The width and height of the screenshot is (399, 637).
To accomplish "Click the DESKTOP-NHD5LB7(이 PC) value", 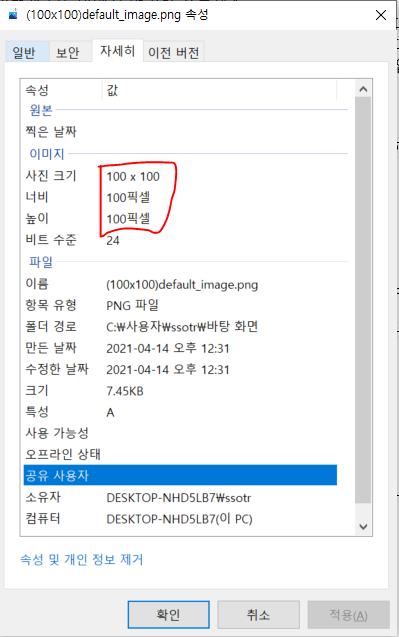I will click(179, 519).
